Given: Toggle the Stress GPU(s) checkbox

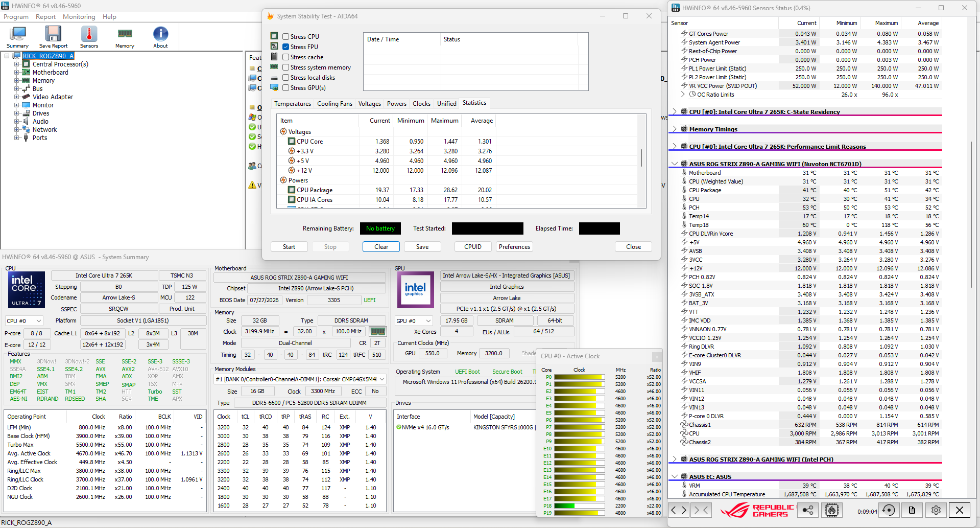Looking at the screenshot, I should [x=286, y=88].
